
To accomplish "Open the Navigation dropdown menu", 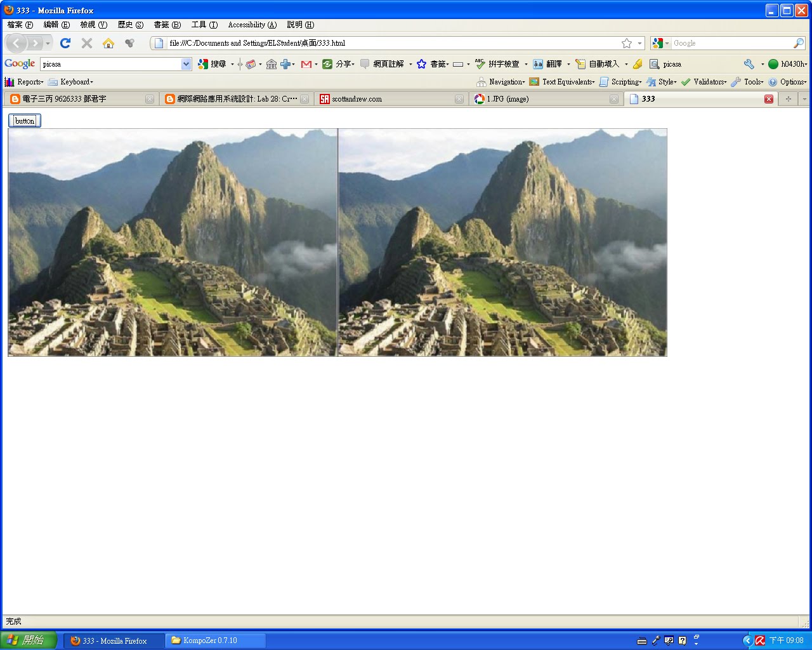I will 501,82.
